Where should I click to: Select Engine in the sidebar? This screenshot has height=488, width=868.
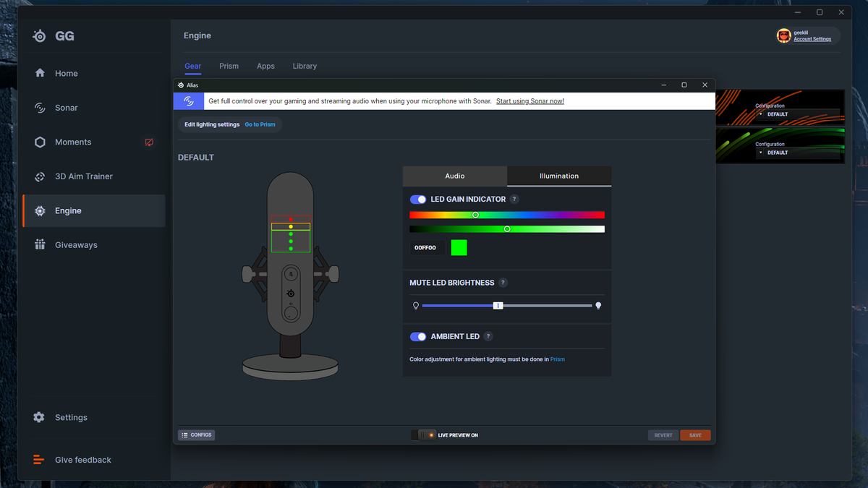[x=94, y=211]
